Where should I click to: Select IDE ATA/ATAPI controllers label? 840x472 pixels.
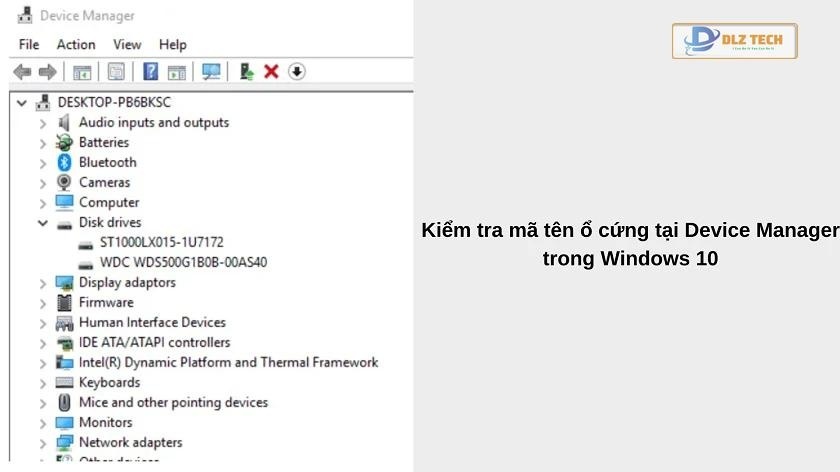pos(154,342)
